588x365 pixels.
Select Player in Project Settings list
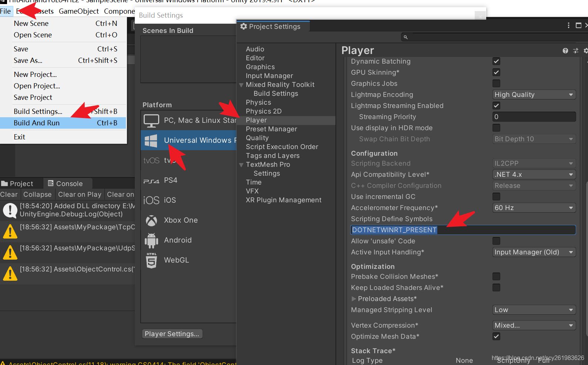(x=286, y=120)
